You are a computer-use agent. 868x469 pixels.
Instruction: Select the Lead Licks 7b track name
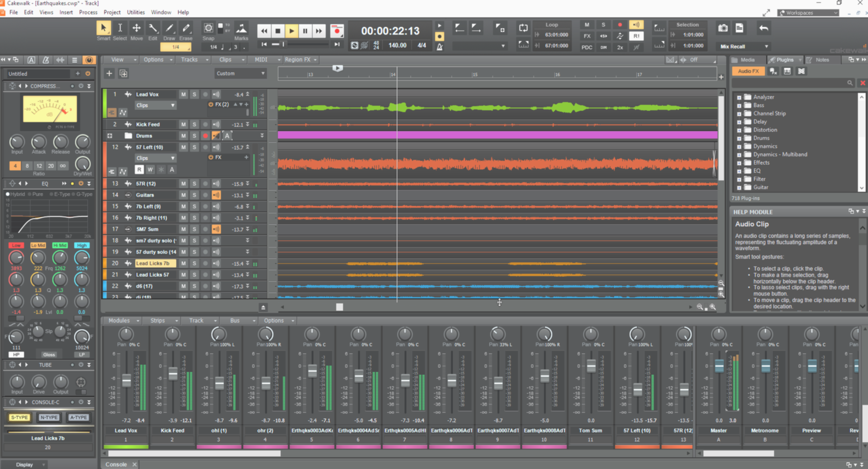(155, 263)
